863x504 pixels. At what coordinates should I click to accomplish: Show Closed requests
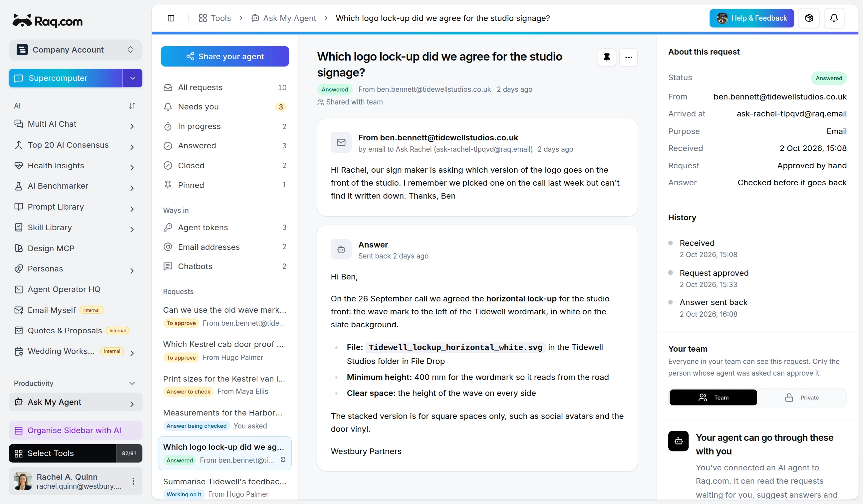[x=225, y=165]
